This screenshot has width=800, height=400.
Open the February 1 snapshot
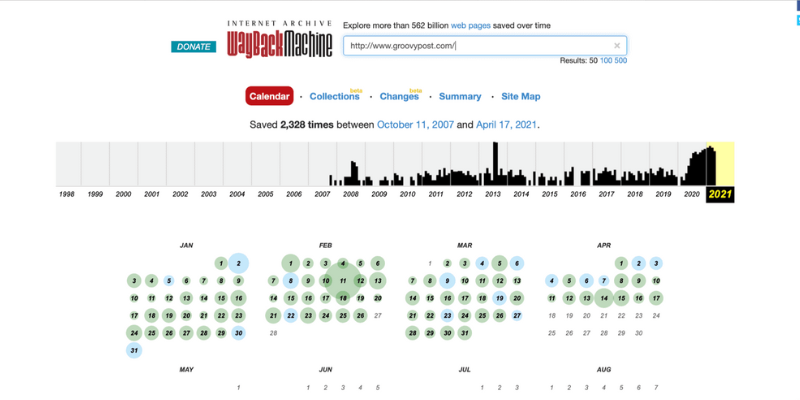pos(291,263)
